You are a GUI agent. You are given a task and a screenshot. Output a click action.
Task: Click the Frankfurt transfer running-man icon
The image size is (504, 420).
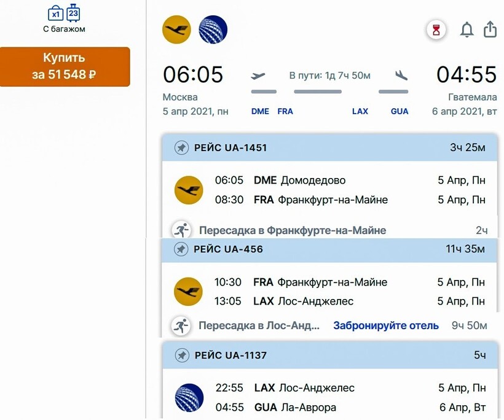point(181,231)
